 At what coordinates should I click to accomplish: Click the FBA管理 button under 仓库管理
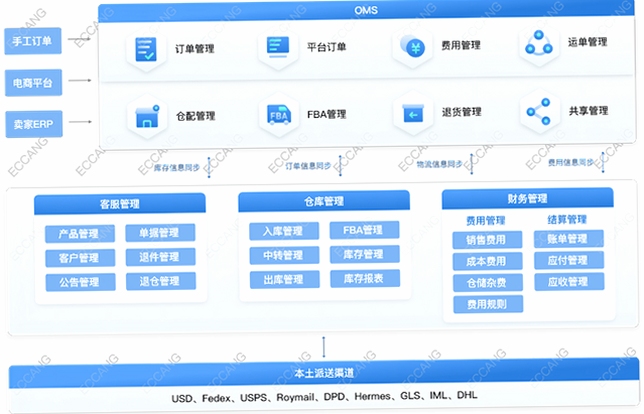pyautogui.click(x=364, y=230)
